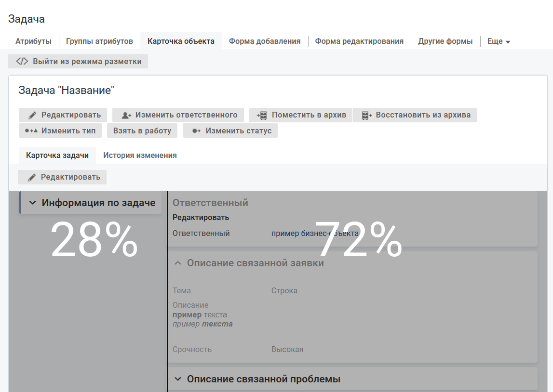
Task: Collapse the Информация по задаче section
Action: pyautogui.click(x=33, y=203)
